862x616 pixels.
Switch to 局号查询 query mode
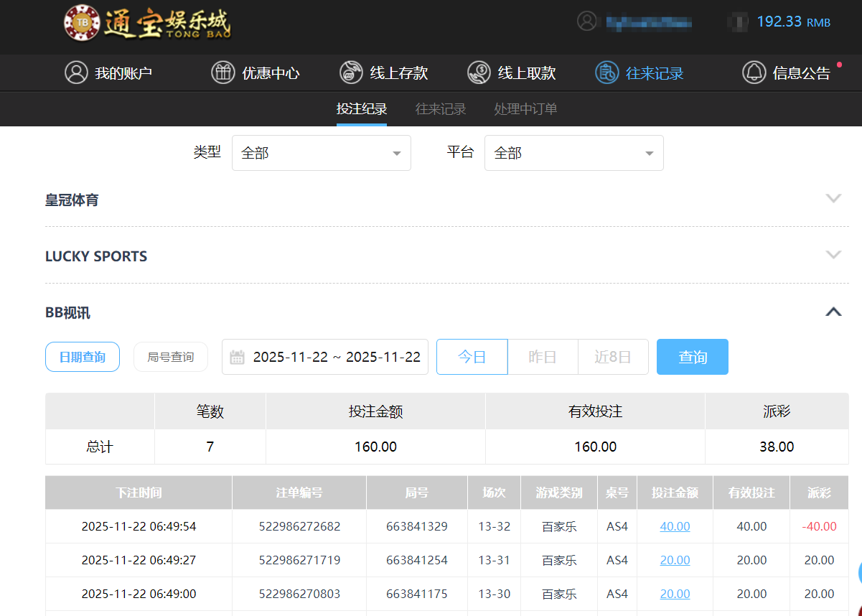click(170, 356)
